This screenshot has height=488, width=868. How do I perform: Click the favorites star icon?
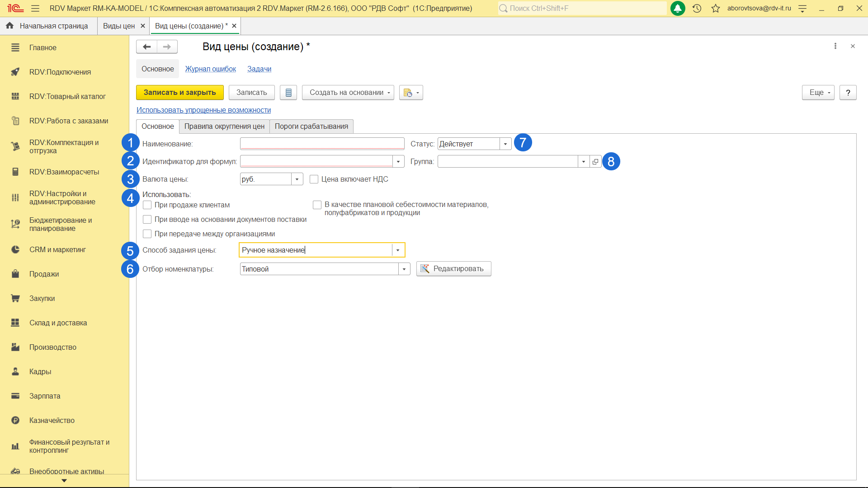click(715, 8)
